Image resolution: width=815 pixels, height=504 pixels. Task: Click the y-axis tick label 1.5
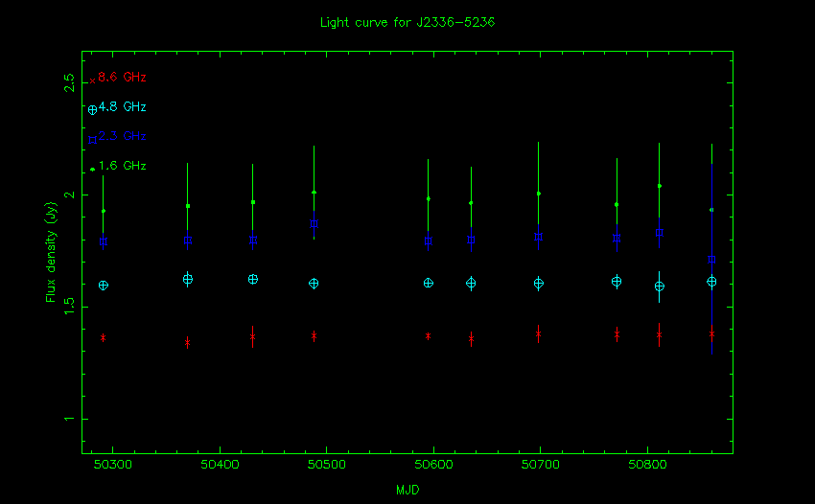coord(69,307)
